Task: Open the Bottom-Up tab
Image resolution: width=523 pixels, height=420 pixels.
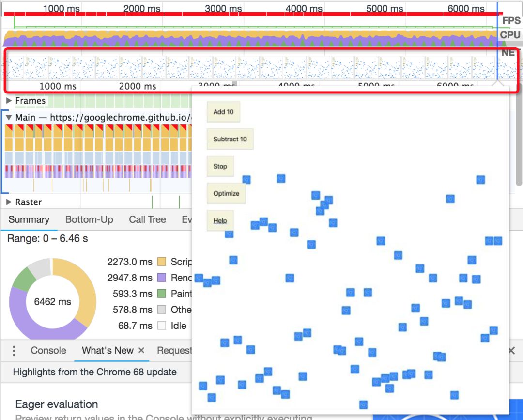Action: pos(89,219)
